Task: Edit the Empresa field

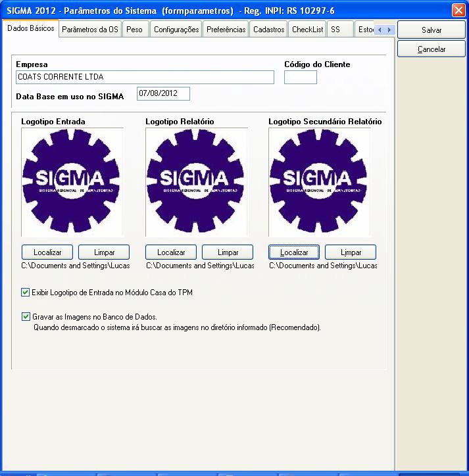Action: [x=145, y=77]
